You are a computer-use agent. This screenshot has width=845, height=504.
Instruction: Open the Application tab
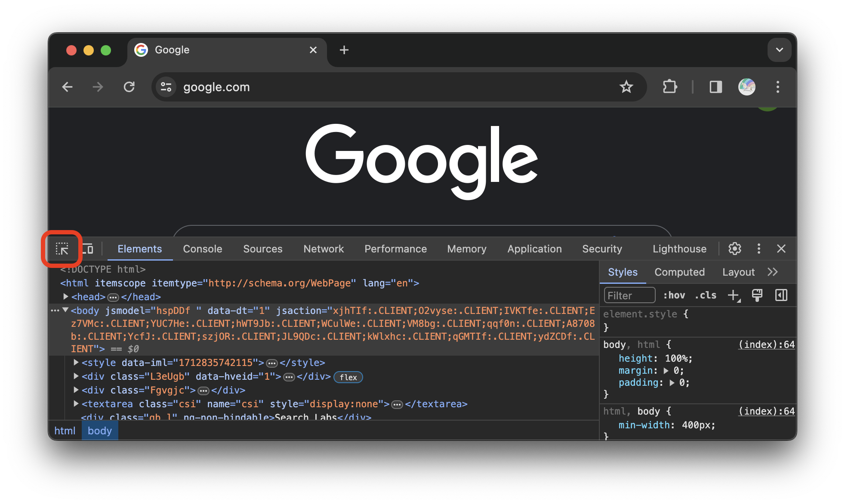(535, 249)
